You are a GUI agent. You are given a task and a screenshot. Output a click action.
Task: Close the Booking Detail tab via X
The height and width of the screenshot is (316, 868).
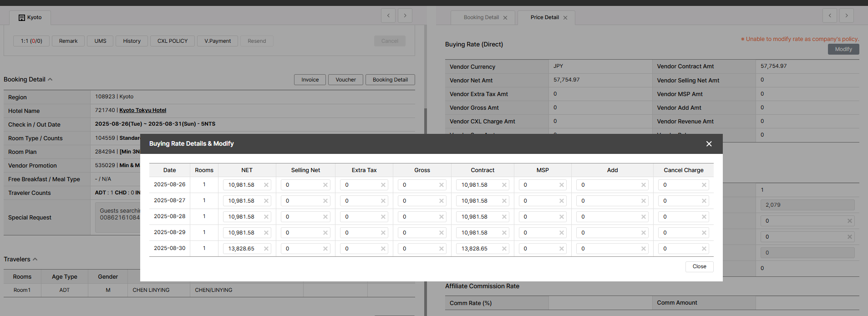pyautogui.click(x=505, y=18)
